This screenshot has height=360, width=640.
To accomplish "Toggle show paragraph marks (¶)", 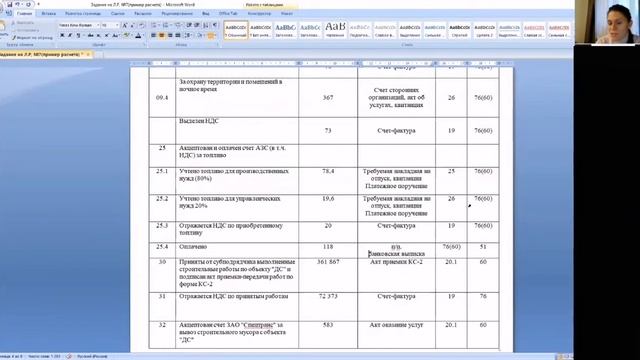I will [x=215, y=25].
